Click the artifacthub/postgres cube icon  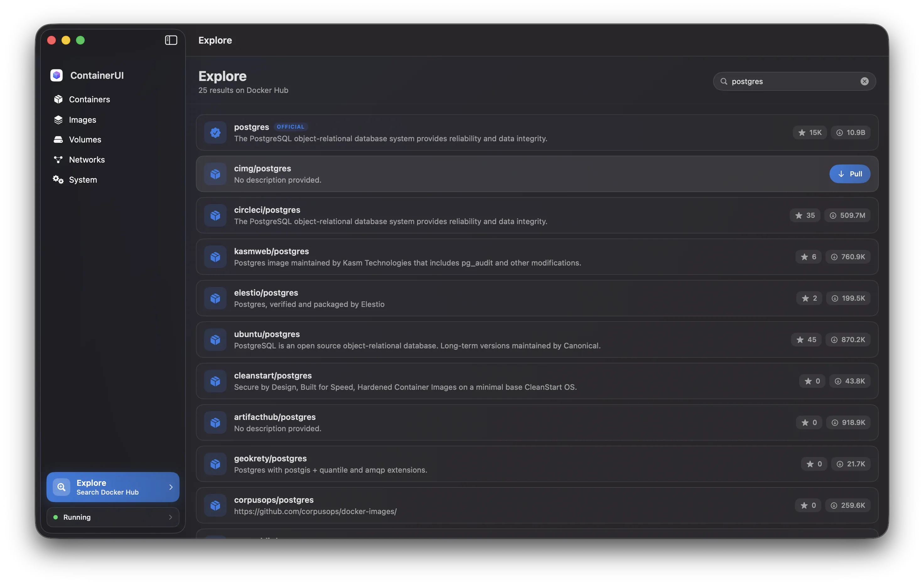coord(215,422)
